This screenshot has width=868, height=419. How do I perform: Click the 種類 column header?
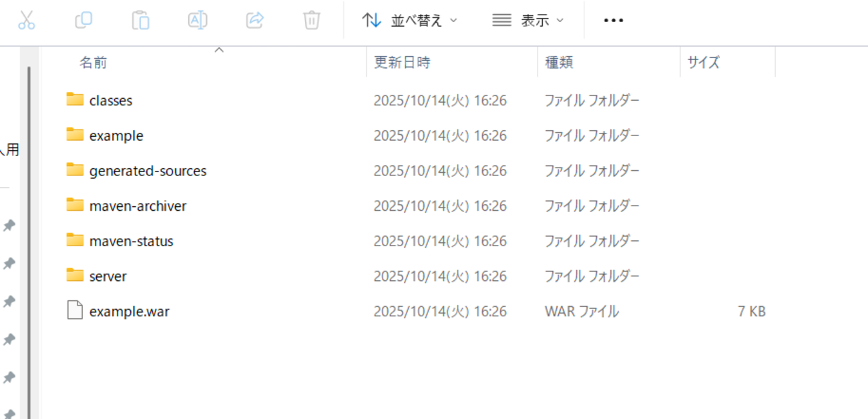click(x=559, y=63)
